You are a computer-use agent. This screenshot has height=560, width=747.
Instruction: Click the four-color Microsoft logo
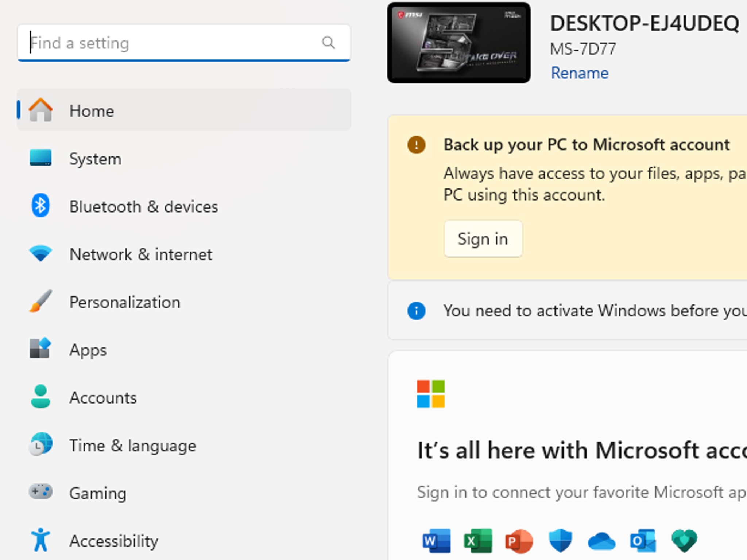(x=431, y=394)
